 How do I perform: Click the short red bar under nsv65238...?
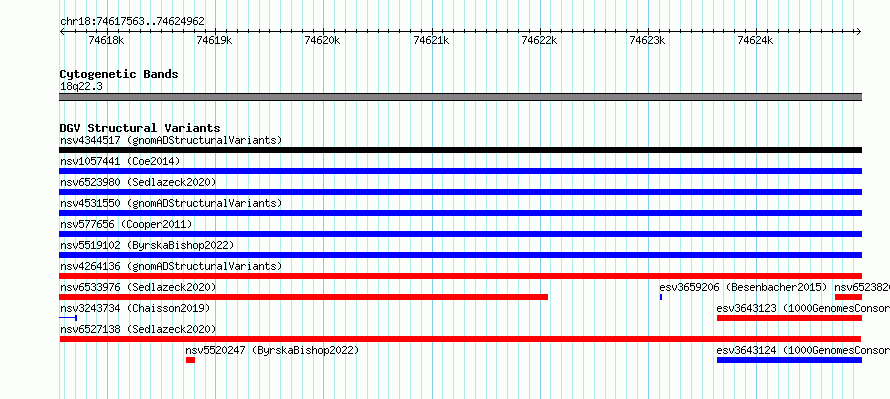(x=848, y=297)
